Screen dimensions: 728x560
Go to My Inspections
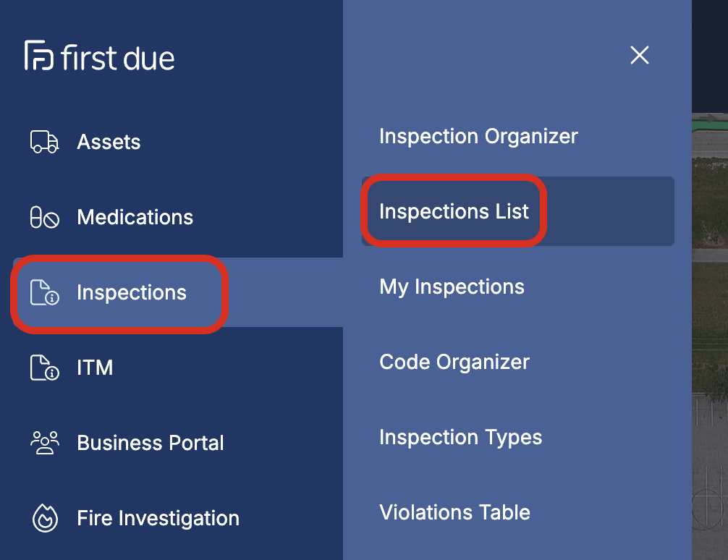[x=452, y=287]
